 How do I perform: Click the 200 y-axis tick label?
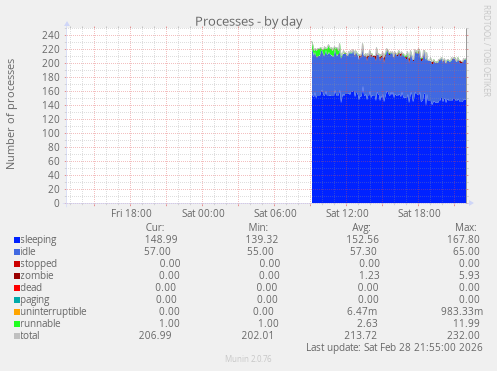click(x=51, y=63)
